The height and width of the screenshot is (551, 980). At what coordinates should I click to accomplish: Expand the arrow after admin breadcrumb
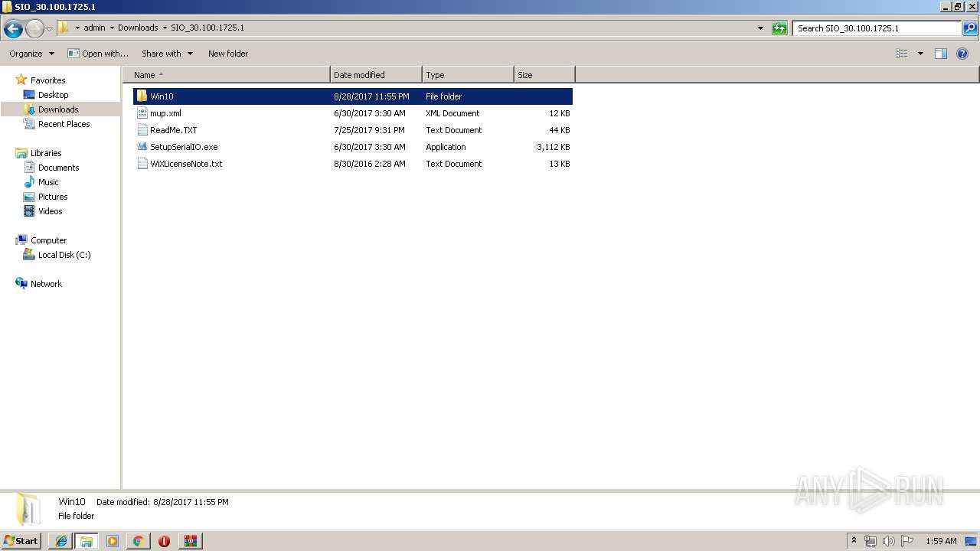click(112, 28)
